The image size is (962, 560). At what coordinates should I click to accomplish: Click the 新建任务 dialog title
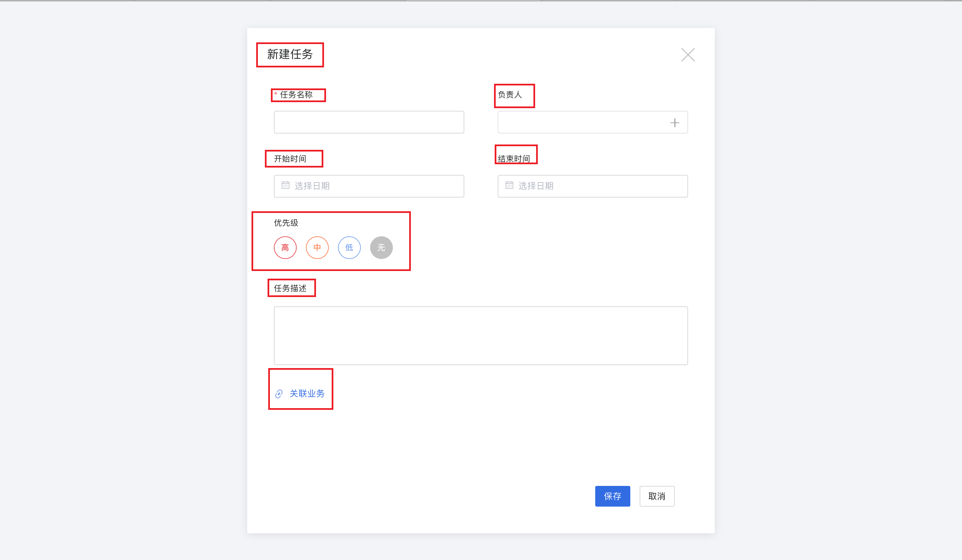point(290,54)
